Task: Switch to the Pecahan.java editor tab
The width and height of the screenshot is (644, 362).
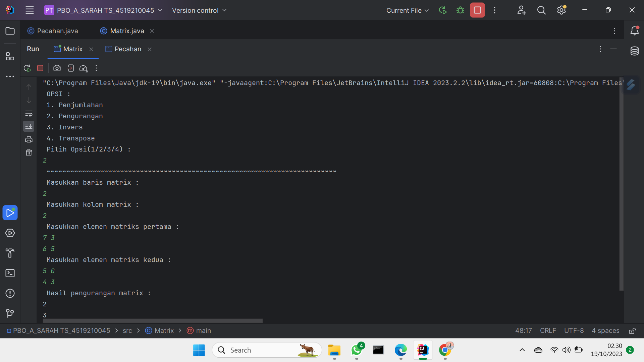Action: point(57,31)
